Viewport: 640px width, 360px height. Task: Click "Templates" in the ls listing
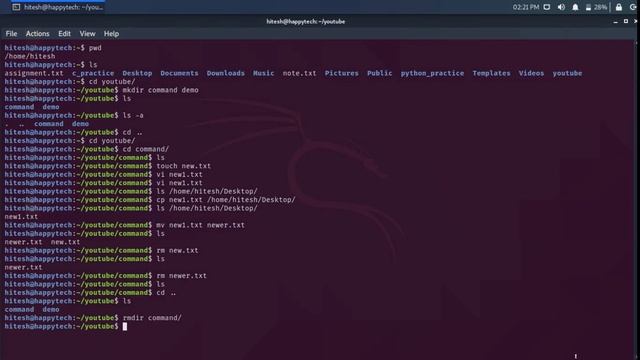491,73
